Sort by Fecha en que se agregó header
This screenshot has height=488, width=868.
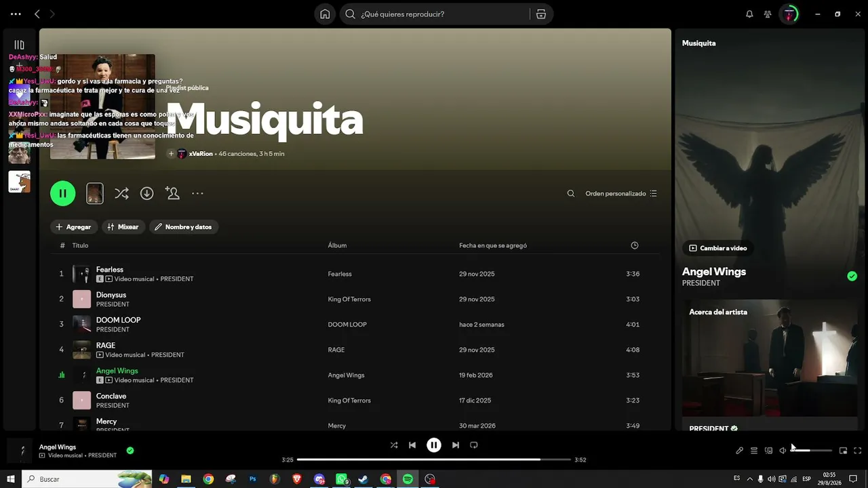493,245
